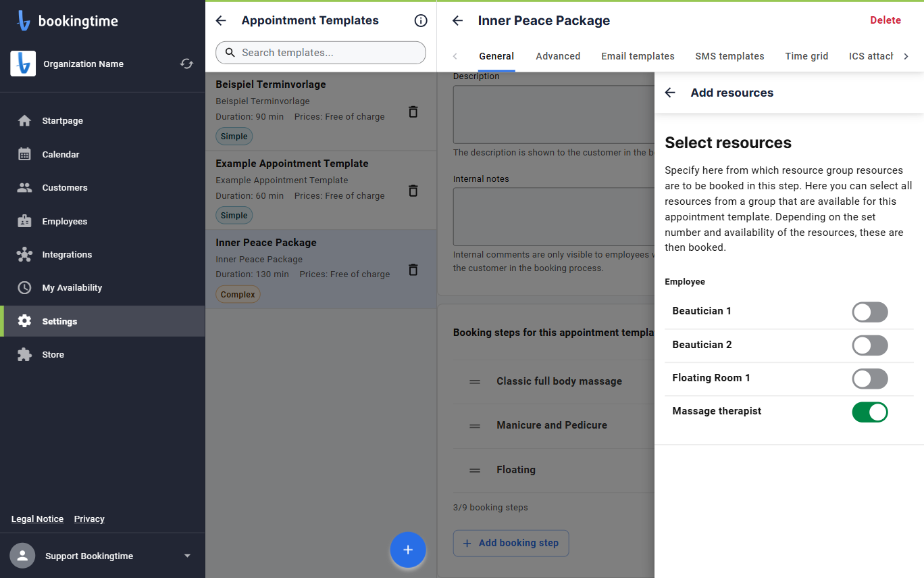
Task: Click the bookingtime logo
Action: coord(67,21)
